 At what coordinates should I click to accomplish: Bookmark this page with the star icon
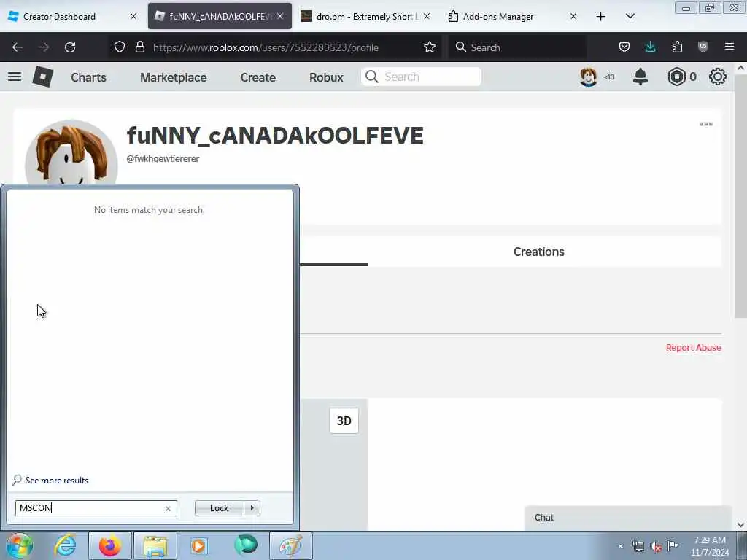pyautogui.click(x=430, y=47)
